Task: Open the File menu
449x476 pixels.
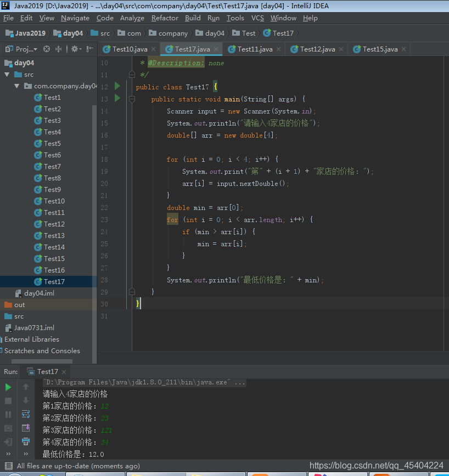Action: click(8, 18)
